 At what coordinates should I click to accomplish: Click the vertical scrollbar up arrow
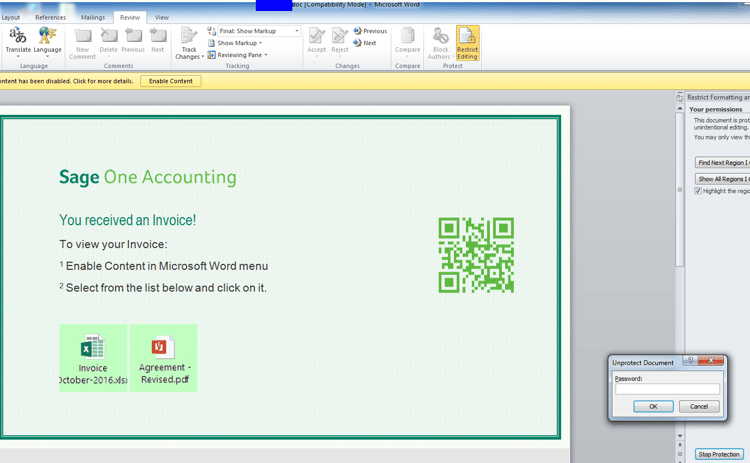click(680, 109)
